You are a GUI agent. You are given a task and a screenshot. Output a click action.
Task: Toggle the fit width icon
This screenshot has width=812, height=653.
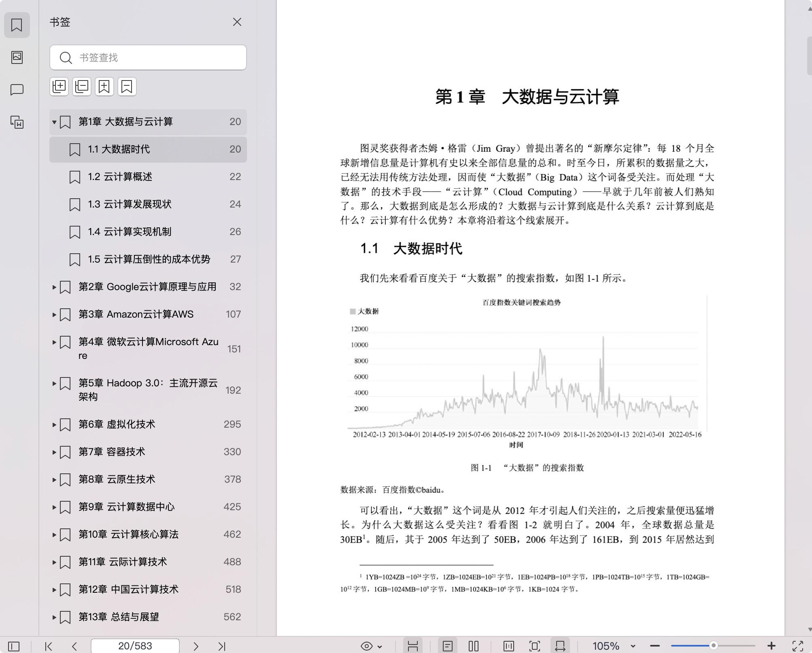click(560, 646)
